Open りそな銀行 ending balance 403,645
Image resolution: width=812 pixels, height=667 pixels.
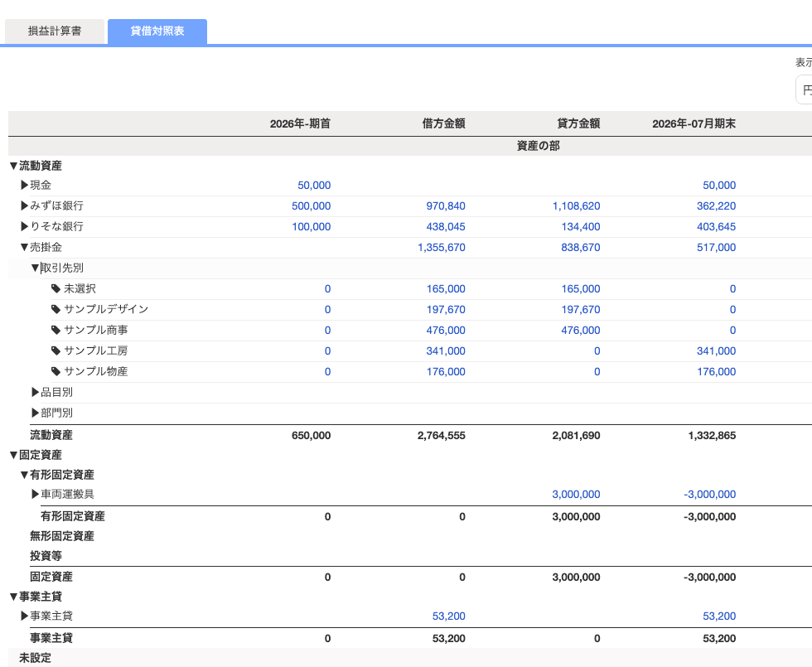click(x=716, y=227)
